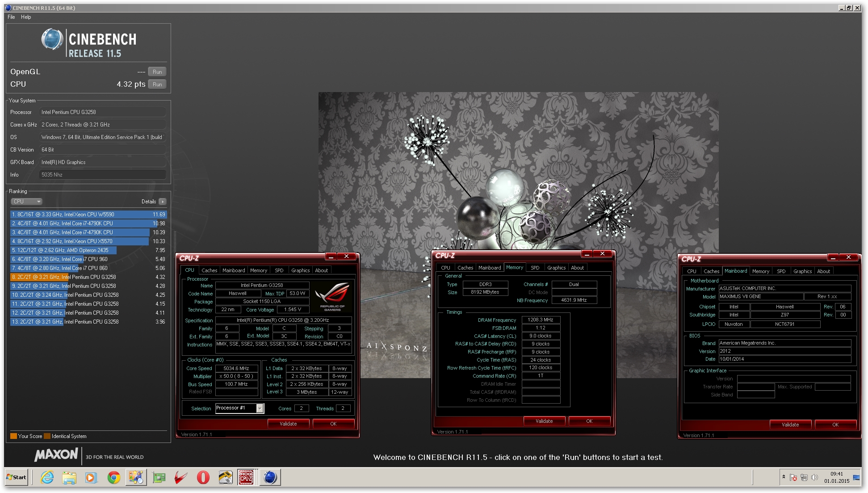The width and height of the screenshot is (868, 493).
Task: Open the network status tray icon
Action: (x=804, y=477)
